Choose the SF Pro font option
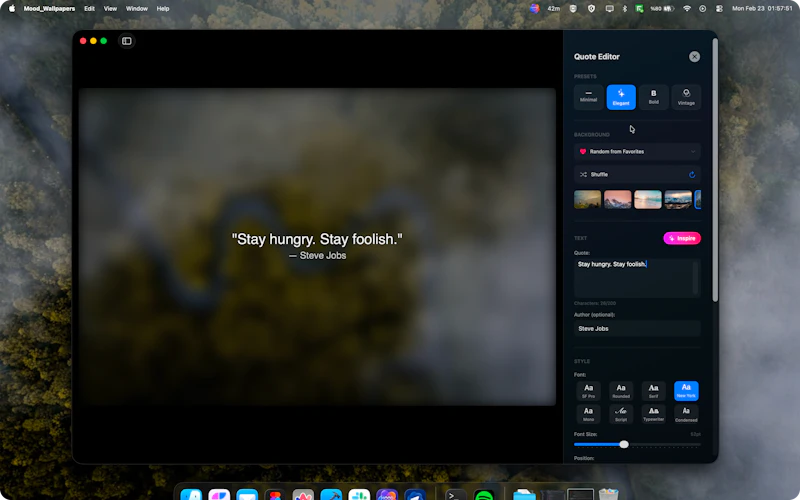 click(x=588, y=391)
